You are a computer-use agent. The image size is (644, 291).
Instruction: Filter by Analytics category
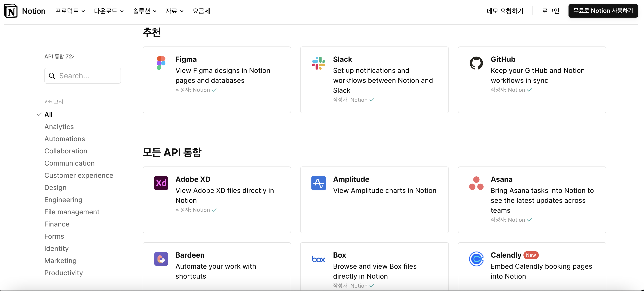(59, 127)
